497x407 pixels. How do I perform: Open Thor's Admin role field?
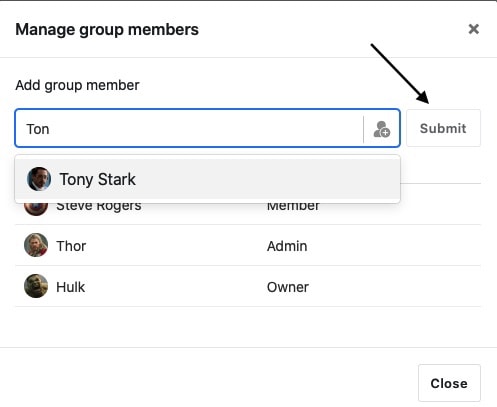287,246
